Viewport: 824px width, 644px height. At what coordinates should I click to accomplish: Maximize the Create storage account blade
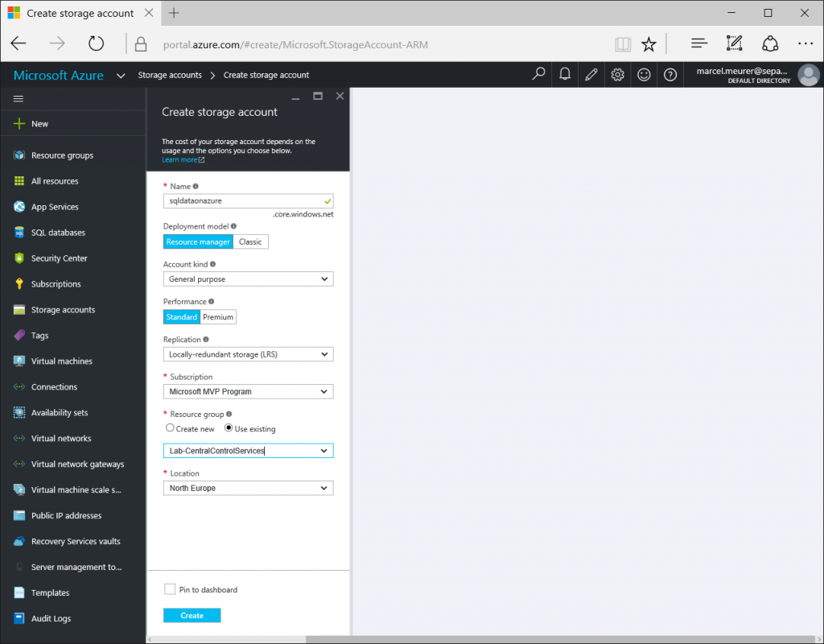318,96
